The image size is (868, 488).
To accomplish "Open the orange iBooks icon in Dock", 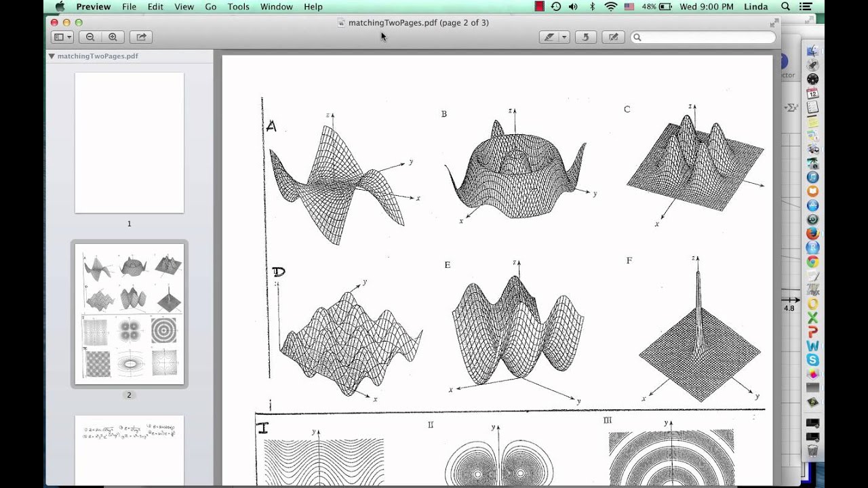I will 812,192.
